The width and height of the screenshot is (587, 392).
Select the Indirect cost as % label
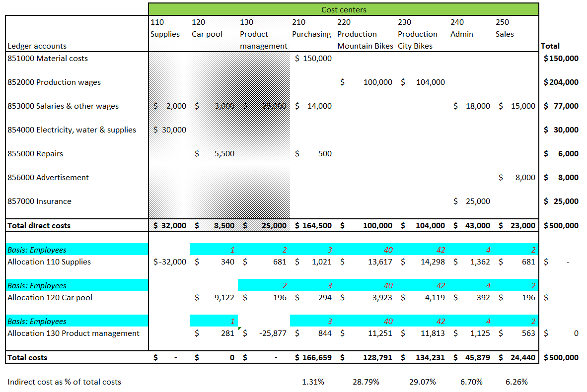[x=65, y=382]
